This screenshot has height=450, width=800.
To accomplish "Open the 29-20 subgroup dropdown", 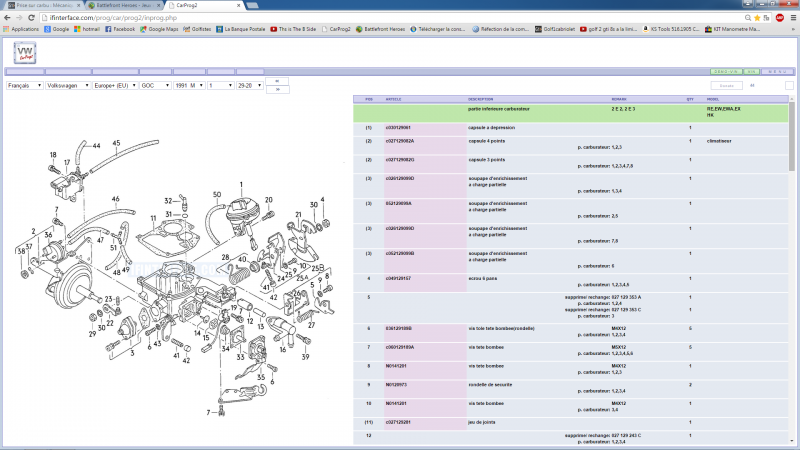I will [x=249, y=86].
